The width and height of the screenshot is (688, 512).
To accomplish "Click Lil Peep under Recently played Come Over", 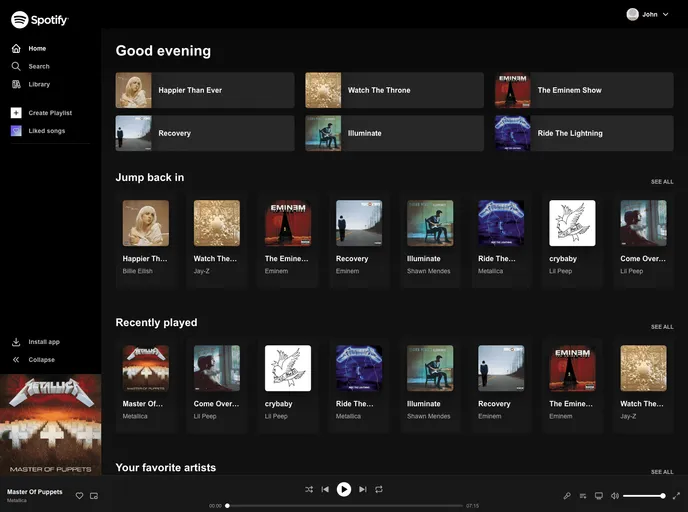I will 205,416.
